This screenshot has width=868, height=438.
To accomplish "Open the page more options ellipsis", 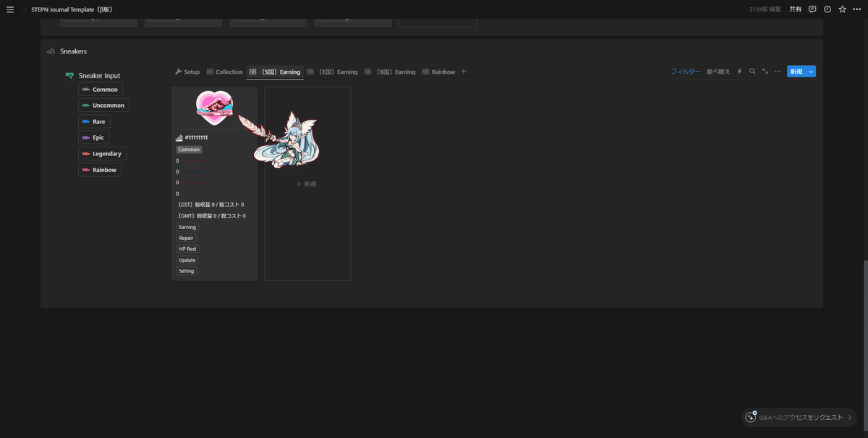I will (x=857, y=9).
